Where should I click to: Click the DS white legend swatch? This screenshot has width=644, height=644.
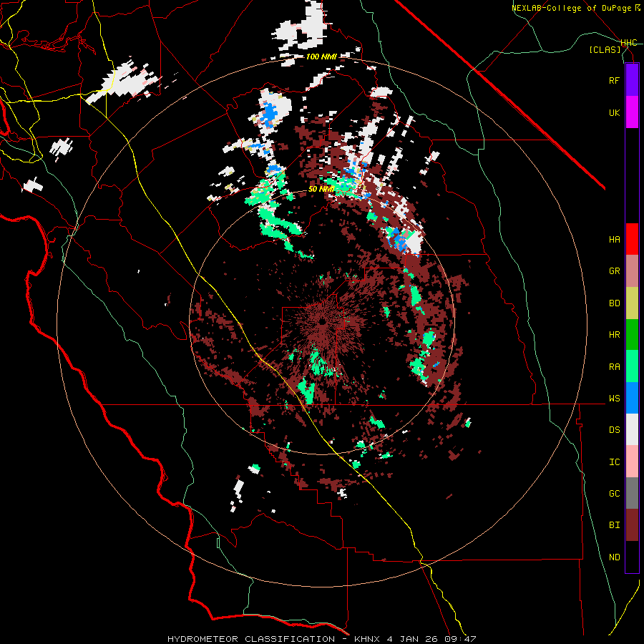632,429
